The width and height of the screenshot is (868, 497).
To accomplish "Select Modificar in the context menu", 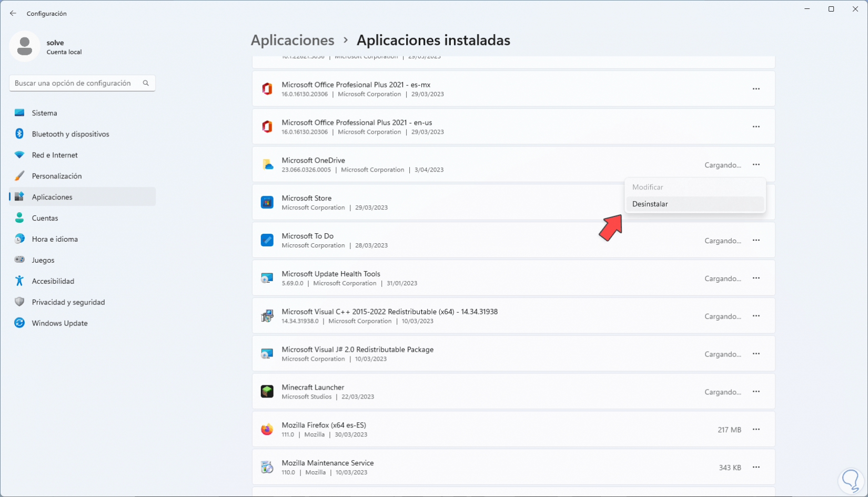I will tap(648, 187).
